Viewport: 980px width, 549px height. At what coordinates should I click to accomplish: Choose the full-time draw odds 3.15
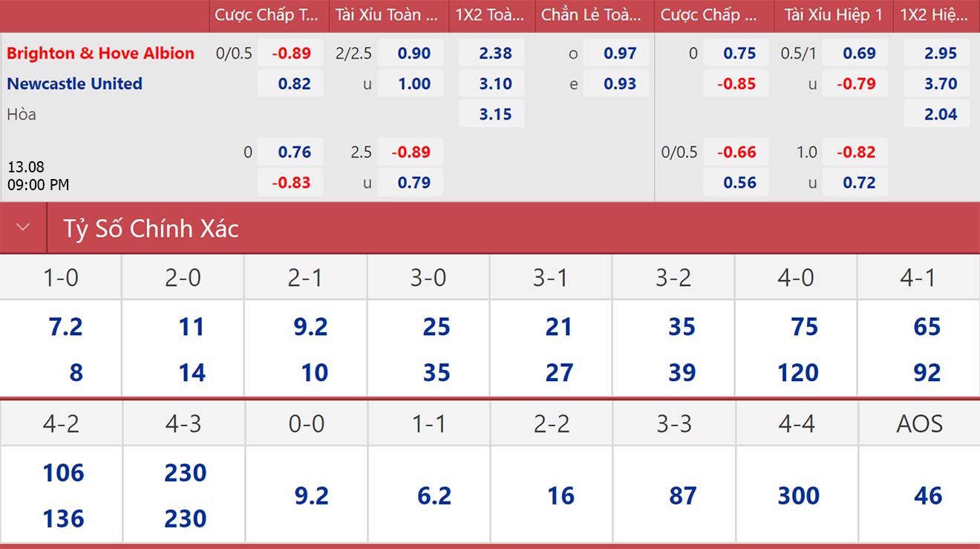491,114
